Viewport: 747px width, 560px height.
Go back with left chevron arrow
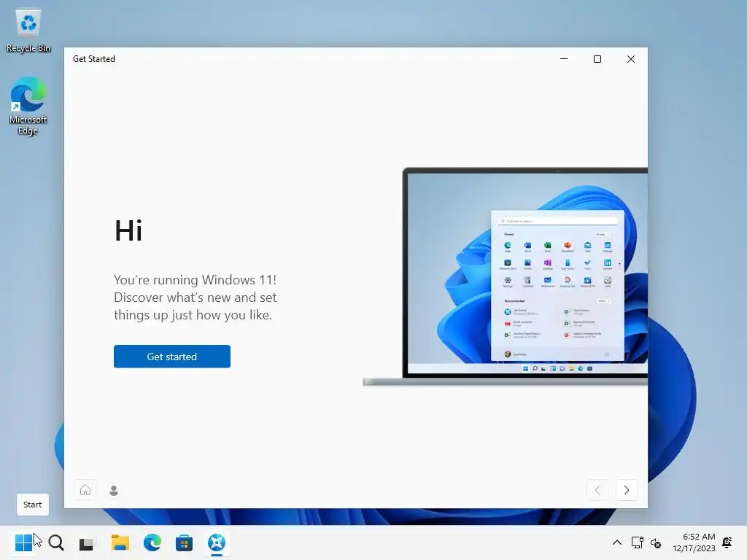point(597,489)
